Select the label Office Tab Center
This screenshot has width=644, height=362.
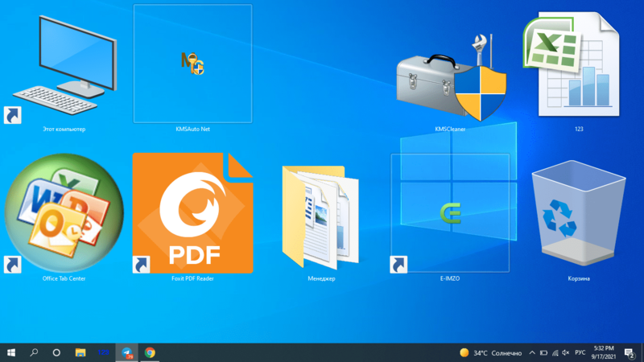(64, 278)
